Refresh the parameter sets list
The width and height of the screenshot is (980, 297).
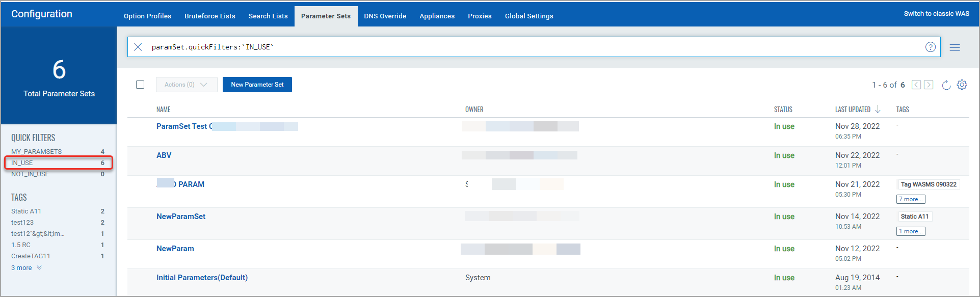point(946,85)
